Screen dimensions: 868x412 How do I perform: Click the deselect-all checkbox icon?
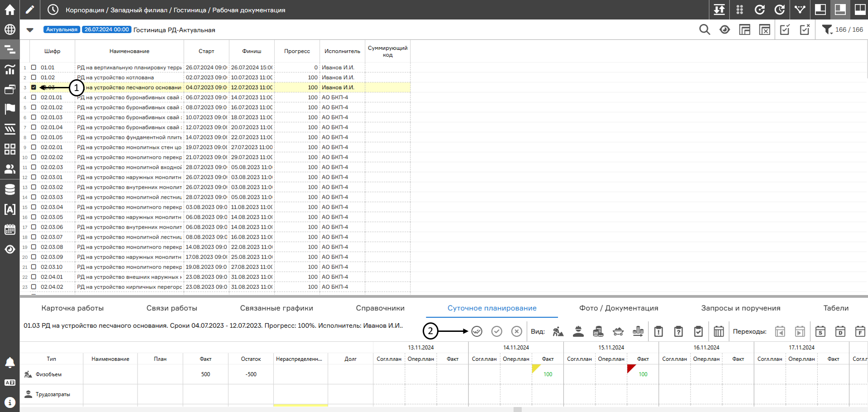805,30
